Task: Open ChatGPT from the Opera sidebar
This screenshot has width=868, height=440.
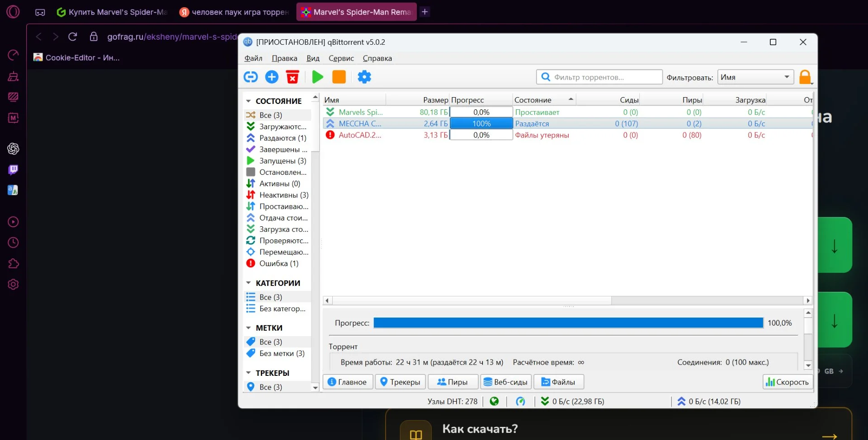Action: click(13, 149)
